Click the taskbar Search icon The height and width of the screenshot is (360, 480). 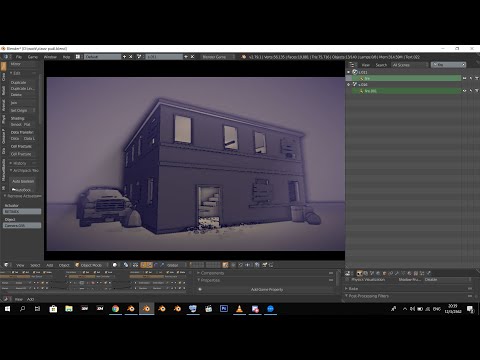(x=22, y=309)
